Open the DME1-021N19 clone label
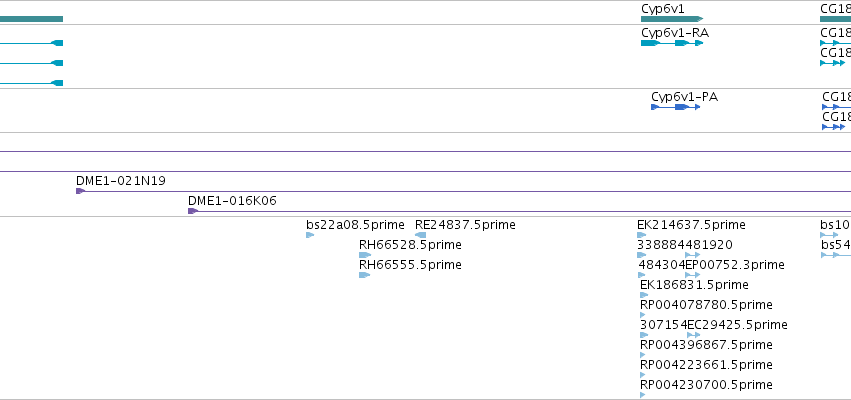The height and width of the screenshot is (400, 851). click(x=120, y=181)
